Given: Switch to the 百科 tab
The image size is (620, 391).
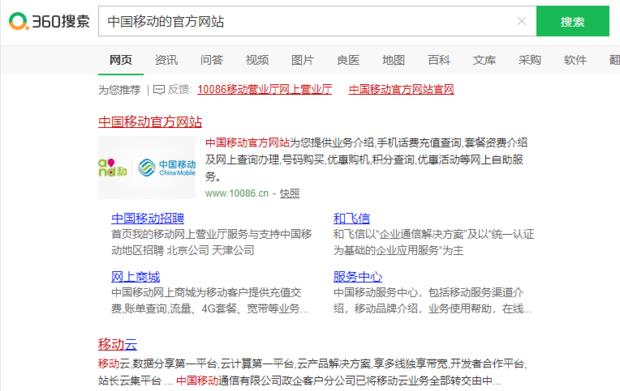Looking at the screenshot, I should point(439,60).
